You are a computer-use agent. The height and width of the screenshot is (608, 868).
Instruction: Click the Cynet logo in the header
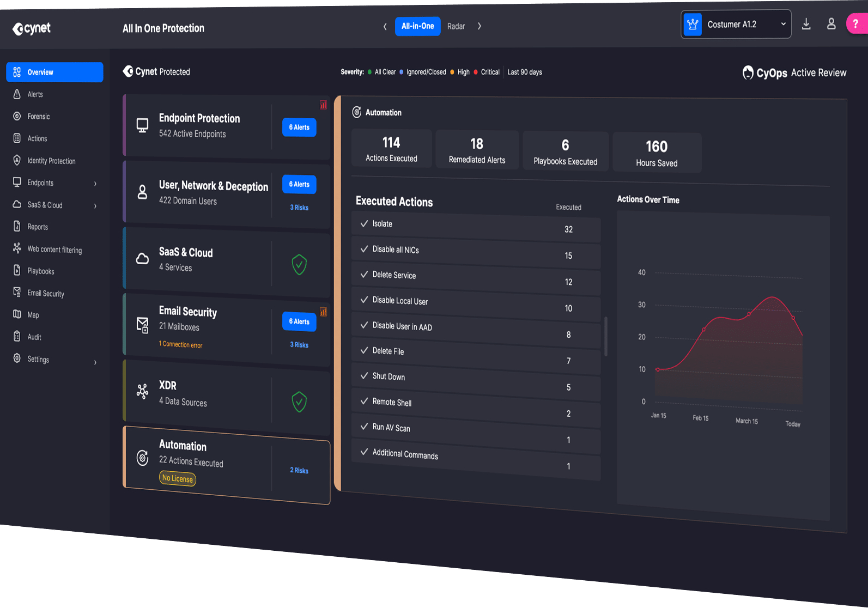(x=32, y=28)
